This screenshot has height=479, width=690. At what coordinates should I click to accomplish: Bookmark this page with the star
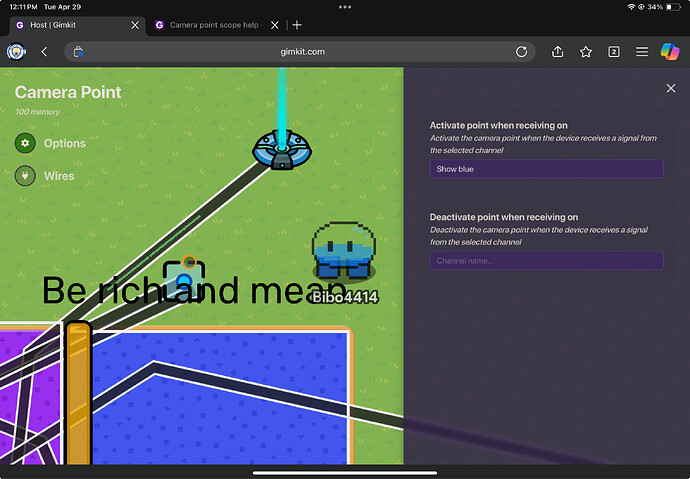[x=586, y=51]
